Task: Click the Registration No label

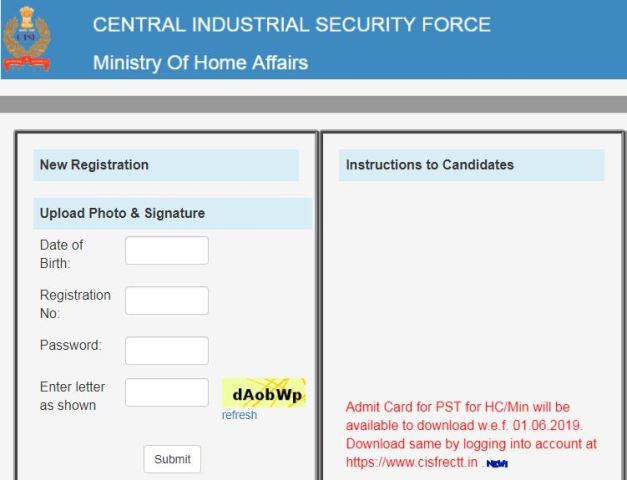Action: coord(75,304)
